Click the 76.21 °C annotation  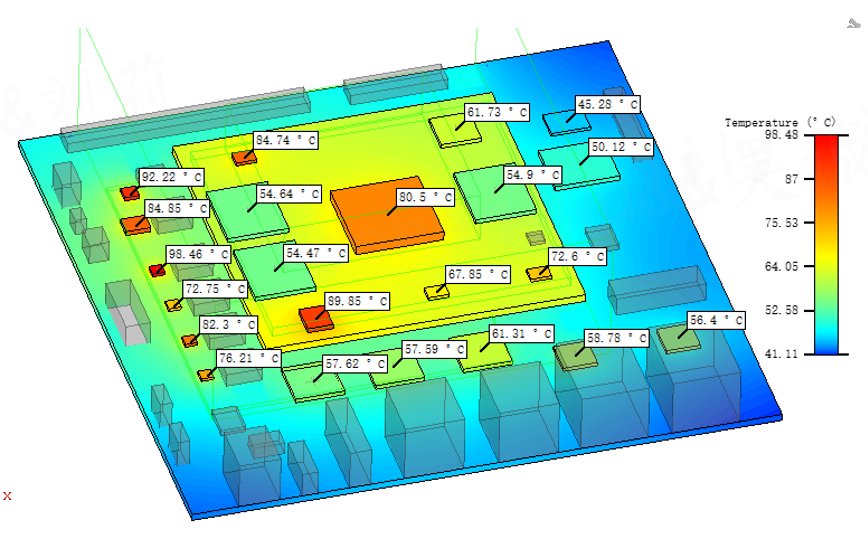[x=249, y=359]
